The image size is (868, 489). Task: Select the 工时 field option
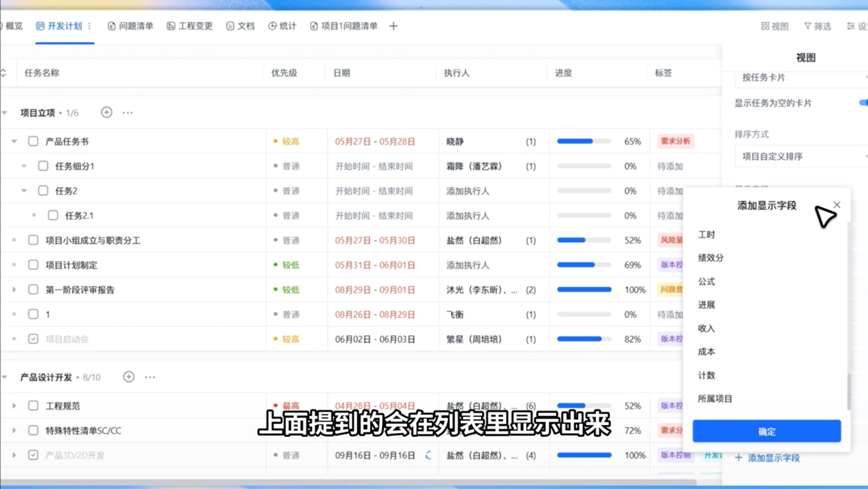[x=706, y=234]
